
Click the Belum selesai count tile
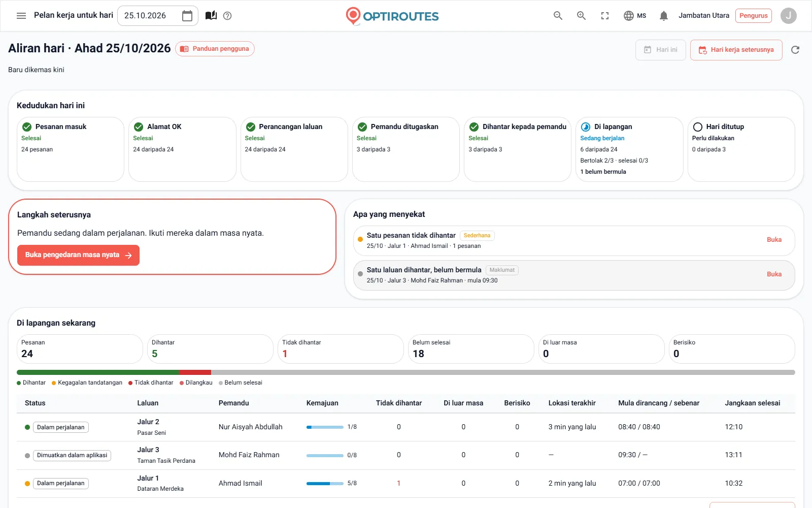(471, 349)
